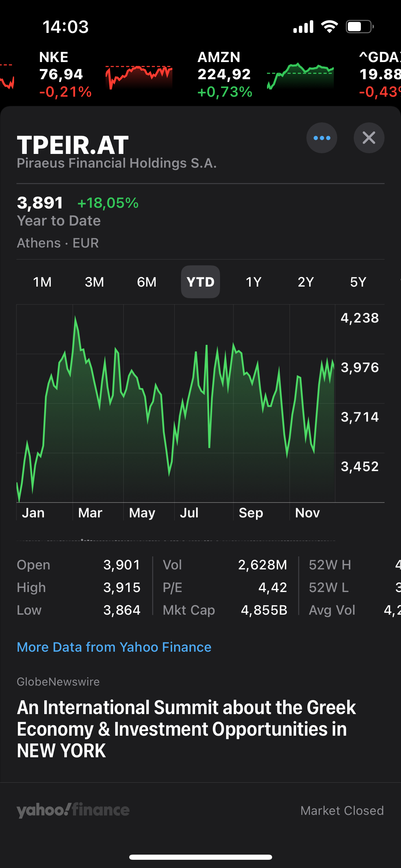Tap the Market Closed status text
Image resolution: width=401 pixels, height=868 pixels.
(342, 811)
